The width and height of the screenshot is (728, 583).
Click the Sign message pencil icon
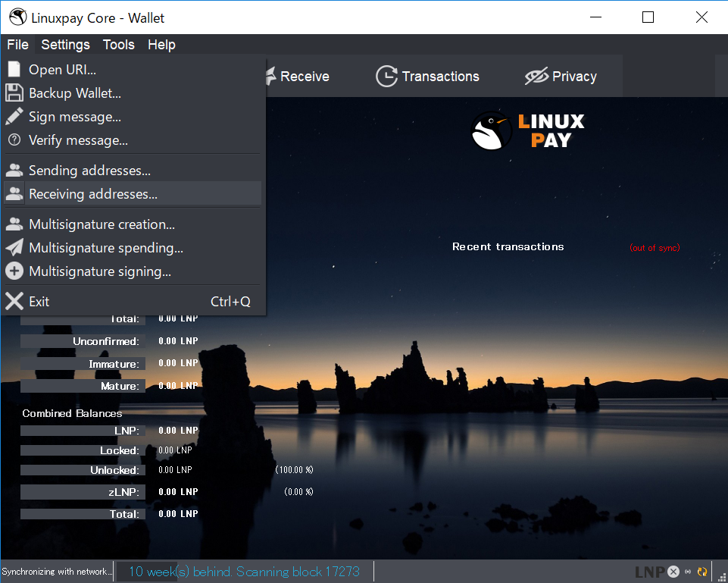pyautogui.click(x=14, y=117)
